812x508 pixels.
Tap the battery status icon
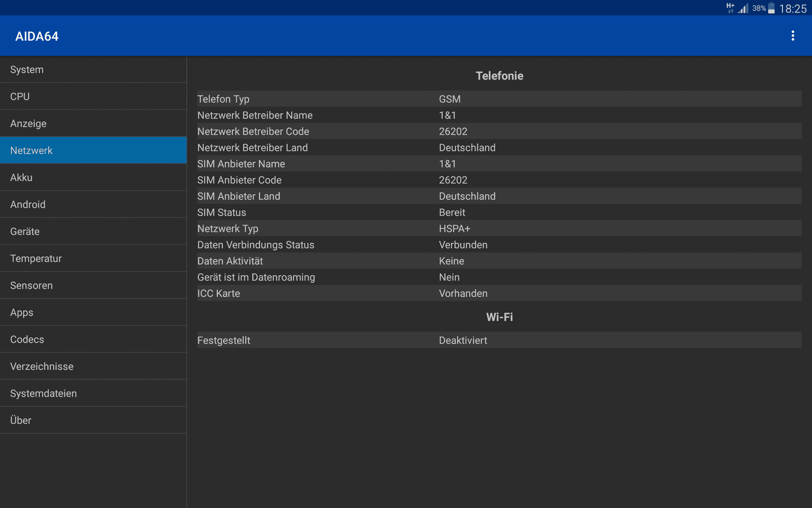point(771,8)
